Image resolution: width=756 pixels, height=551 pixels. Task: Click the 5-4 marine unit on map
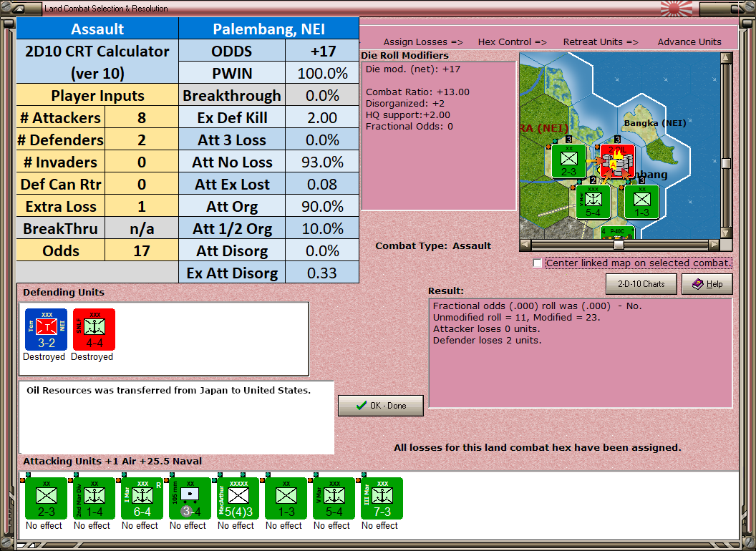[x=593, y=202]
